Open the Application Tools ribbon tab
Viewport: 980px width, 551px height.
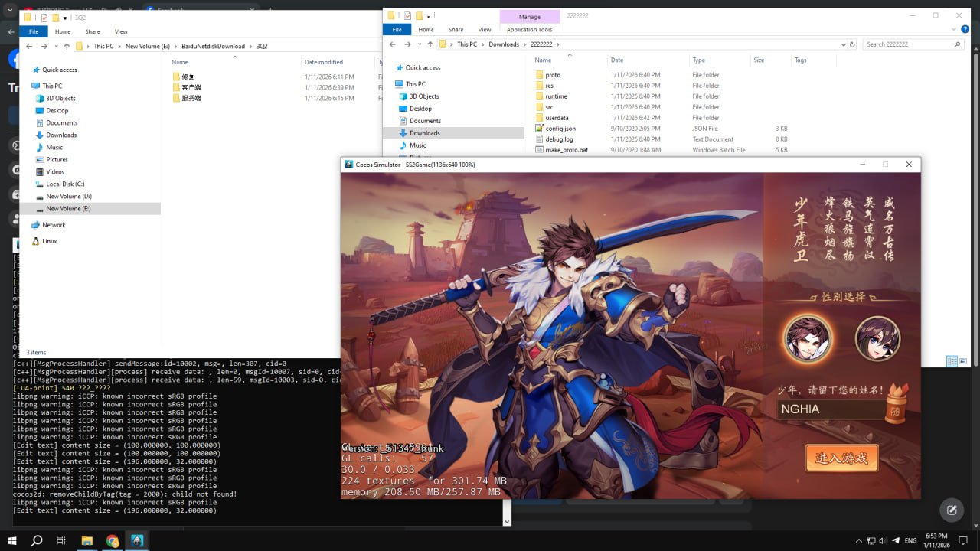[529, 30]
